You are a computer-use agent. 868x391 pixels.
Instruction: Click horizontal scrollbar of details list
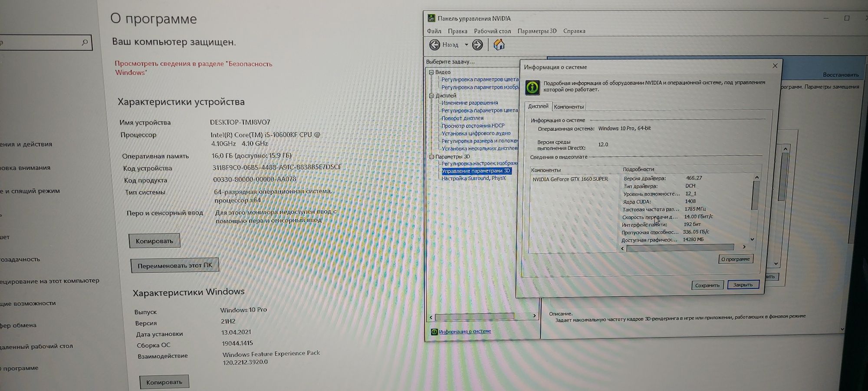tap(680, 247)
